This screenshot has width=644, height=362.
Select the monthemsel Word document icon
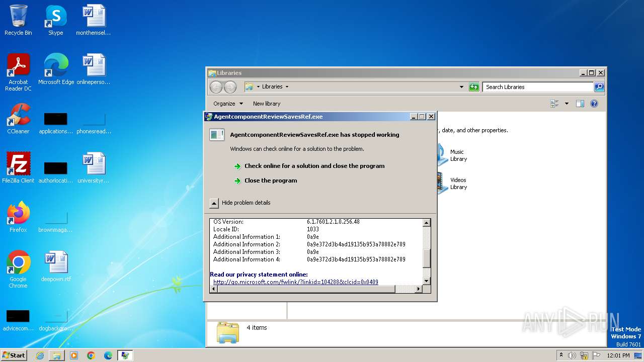tap(94, 20)
